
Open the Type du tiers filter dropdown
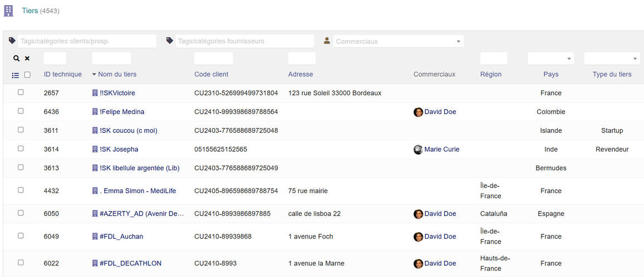click(x=611, y=59)
